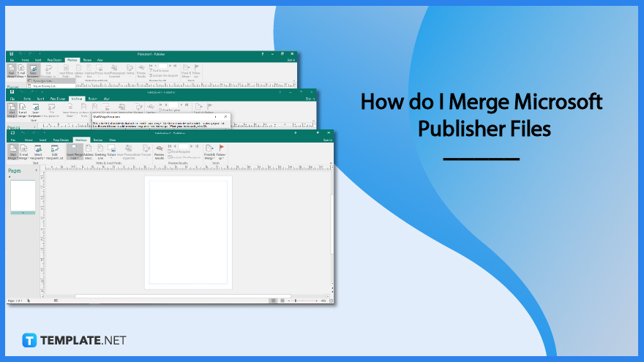Open Review tab in front window
This screenshot has height=362, width=644.
pyautogui.click(x=98, y=140)
